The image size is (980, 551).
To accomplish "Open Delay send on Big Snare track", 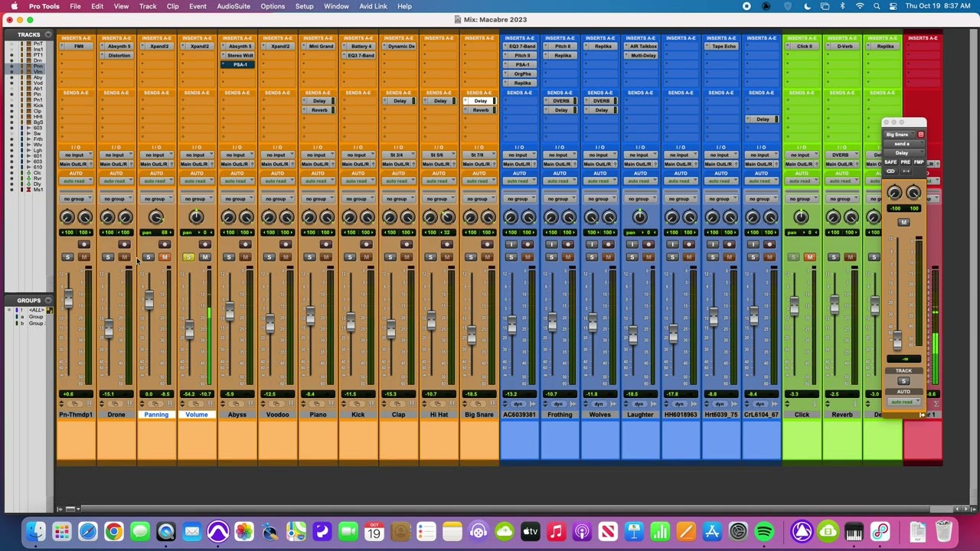I will (481, 101).
